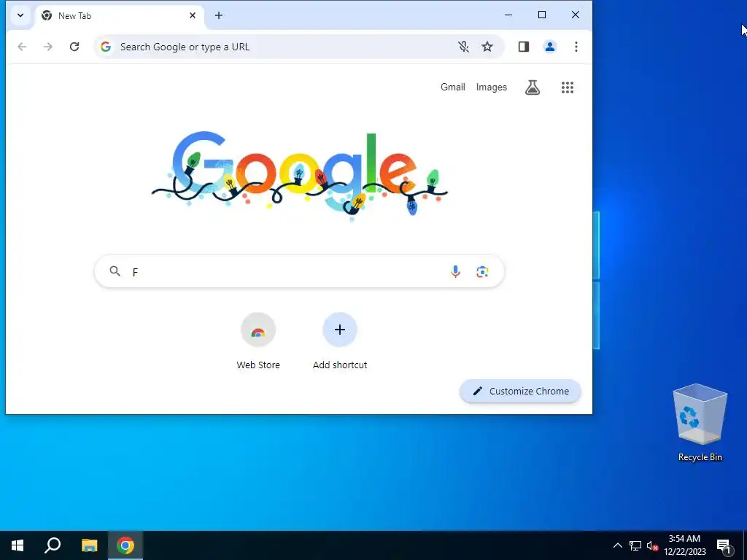Viewport: 747px width, 560px height.
Task: Open the tab search dropdown arrow
Action: click(x=20, y=15)
